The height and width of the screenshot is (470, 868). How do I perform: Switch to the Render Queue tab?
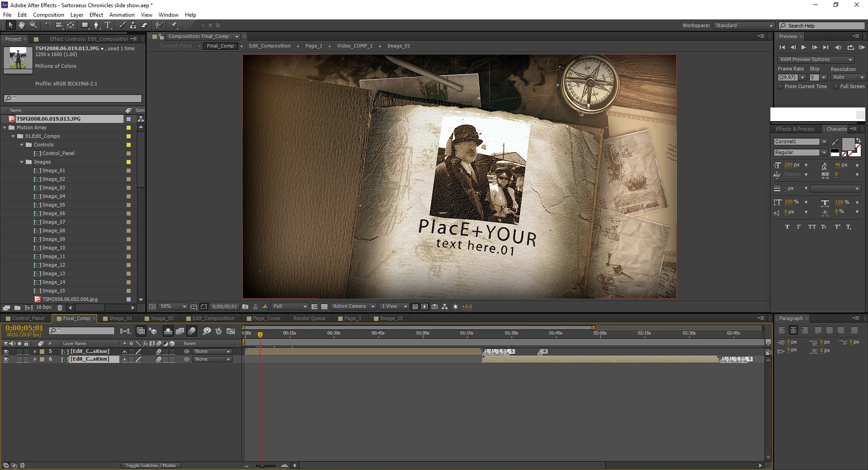[309, 318]
